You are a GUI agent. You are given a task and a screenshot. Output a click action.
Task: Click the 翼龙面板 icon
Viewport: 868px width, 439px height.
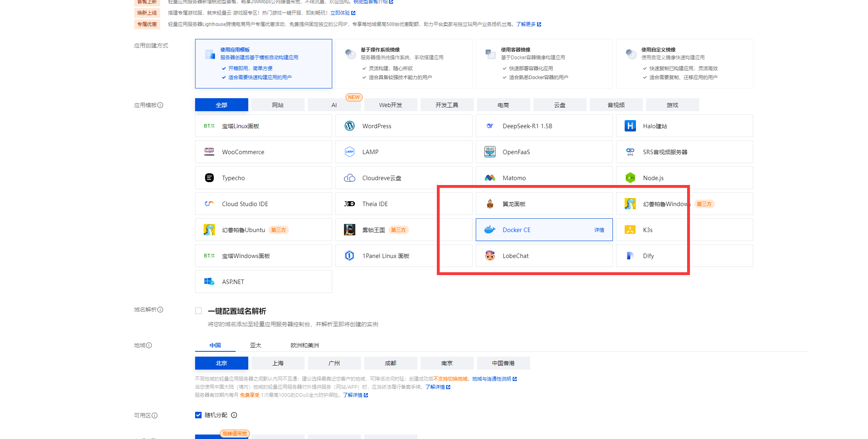490,204
